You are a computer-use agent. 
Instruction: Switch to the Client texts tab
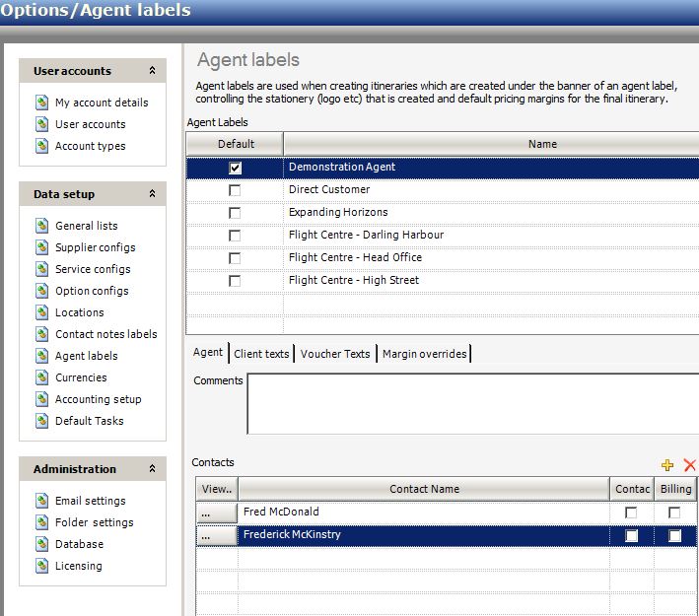pyautogui.click(x=261, y=354)
